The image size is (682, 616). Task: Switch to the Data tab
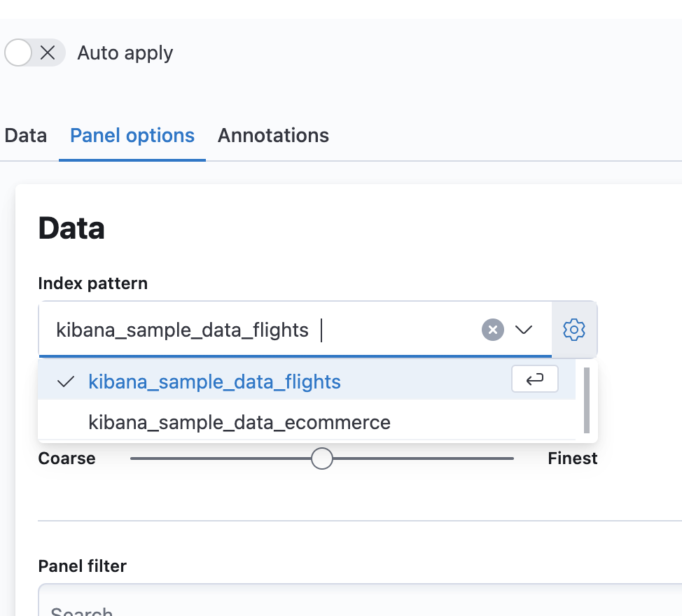click(x=25, y=135)
